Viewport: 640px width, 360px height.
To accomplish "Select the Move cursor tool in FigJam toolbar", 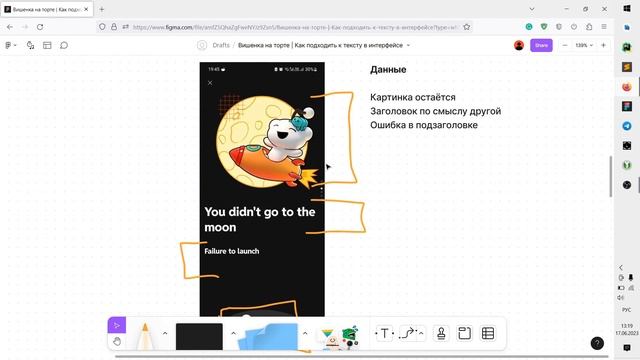I will point(117,325).
